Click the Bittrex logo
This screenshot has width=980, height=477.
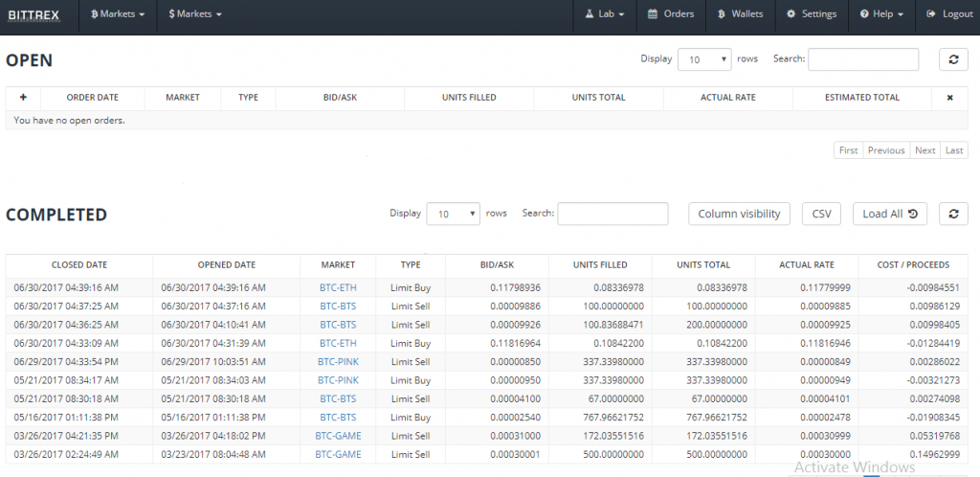34,14
